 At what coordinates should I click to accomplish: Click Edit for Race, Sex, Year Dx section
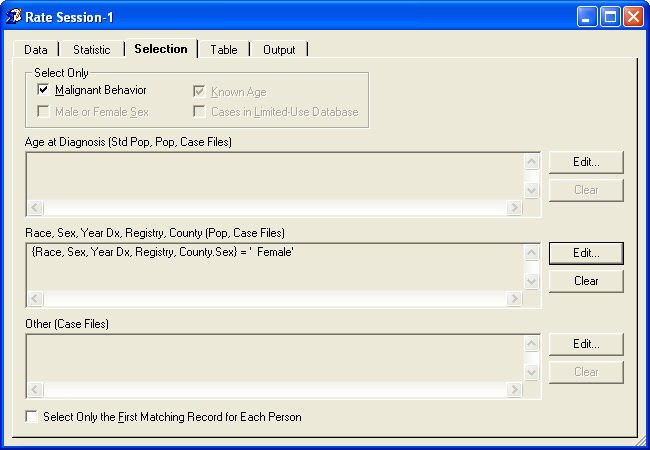click(586, 253)
